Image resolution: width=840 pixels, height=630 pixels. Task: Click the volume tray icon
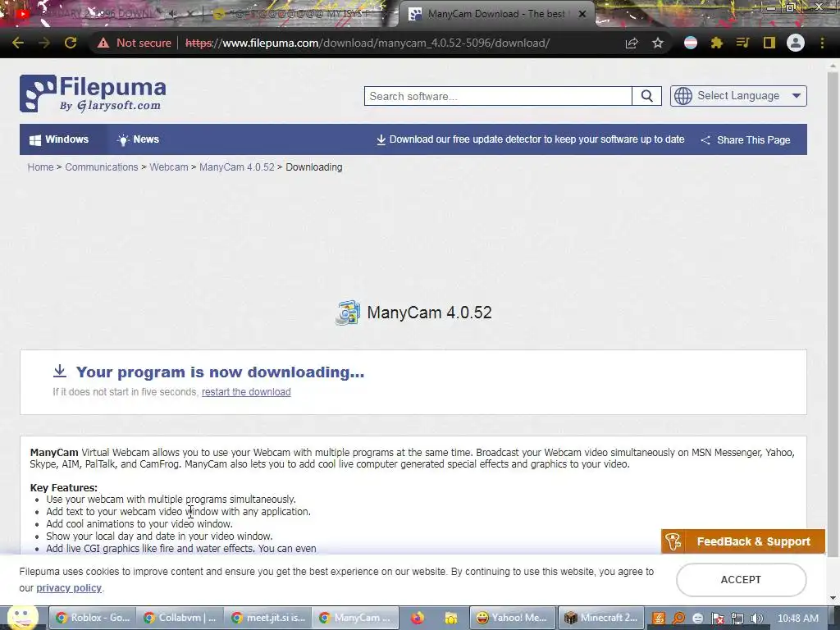click(757, 619)
